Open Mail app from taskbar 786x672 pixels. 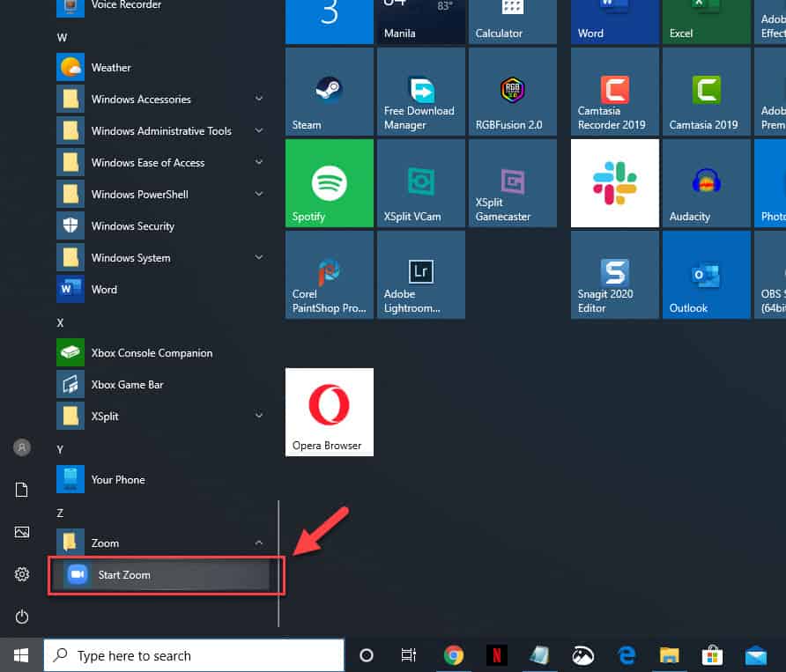tap(756, 655)
